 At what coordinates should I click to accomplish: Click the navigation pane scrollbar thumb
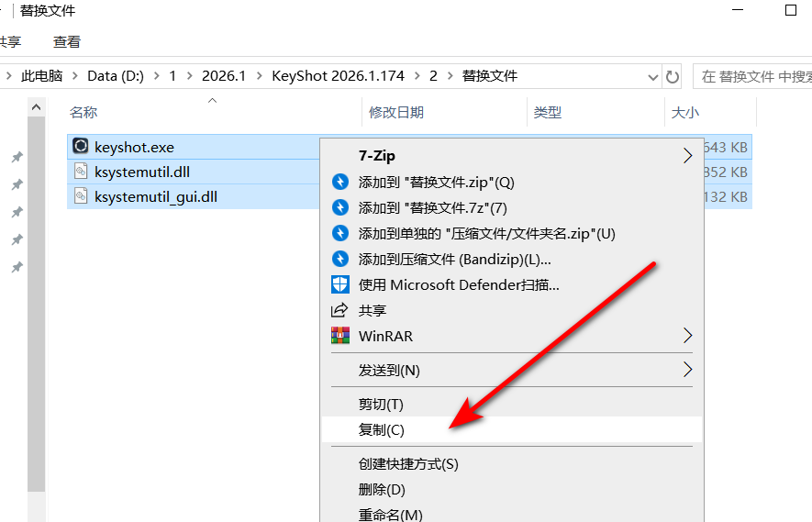(x=37, y=304)
